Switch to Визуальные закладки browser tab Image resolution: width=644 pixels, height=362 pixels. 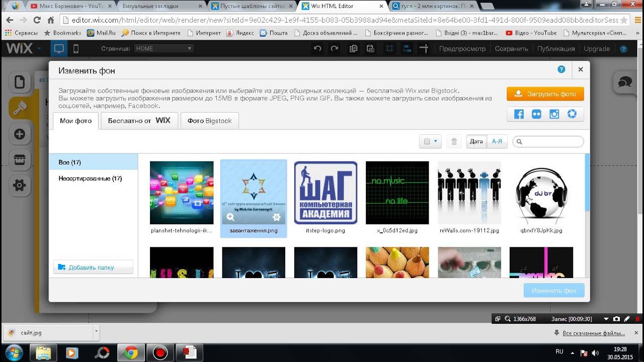(160, 6)
